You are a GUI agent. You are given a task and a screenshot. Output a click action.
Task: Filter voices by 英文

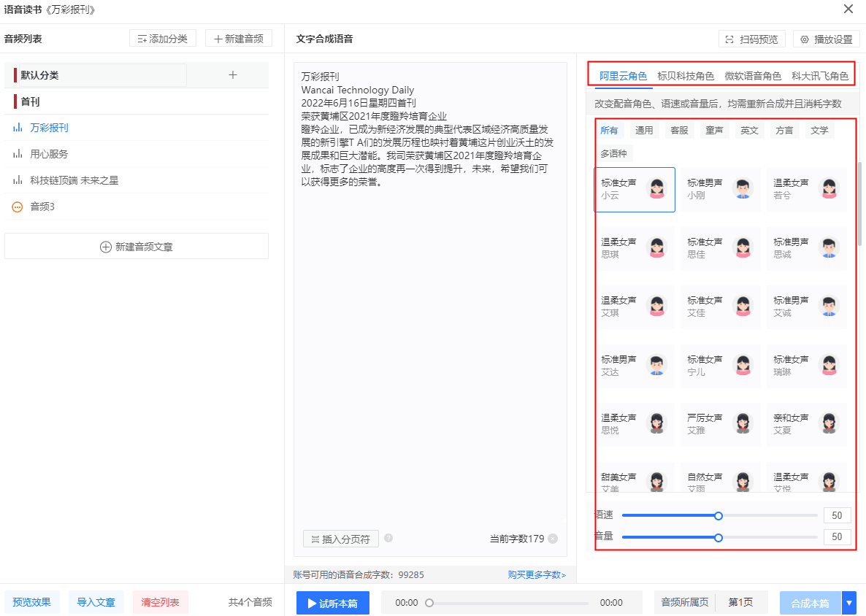click(749, 130)
